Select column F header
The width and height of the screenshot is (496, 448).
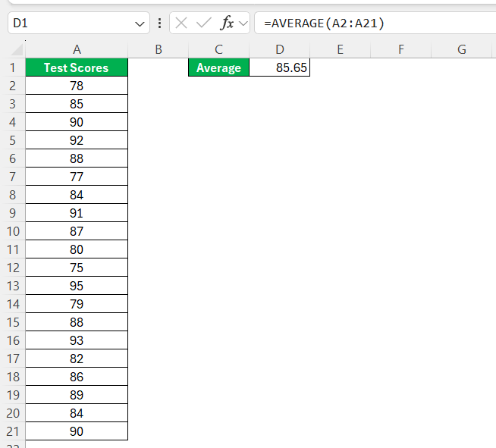(x=401, y=49)
